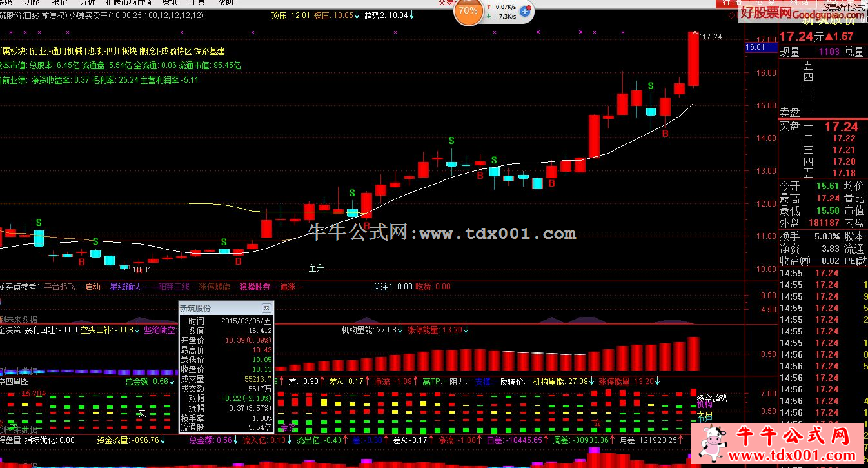868x468 pixels.
Task: Click 今开 value 15.61
Action: coord(827,186)
